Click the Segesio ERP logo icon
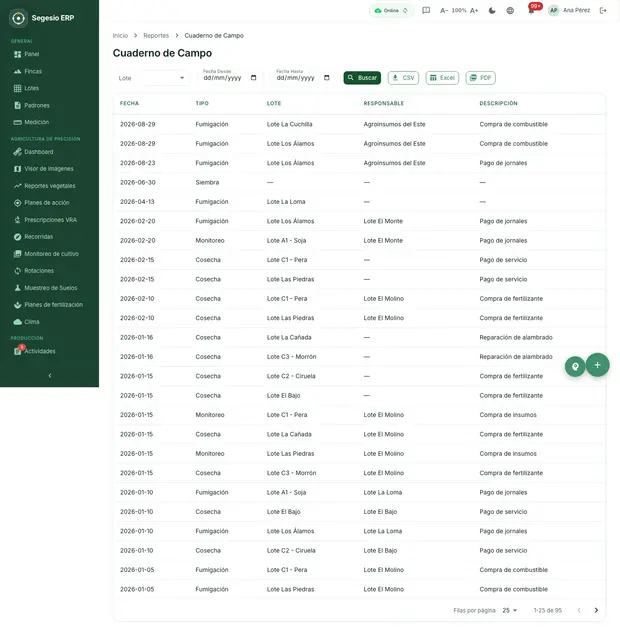This screenshot has width=620, height=632. [18, 18]
